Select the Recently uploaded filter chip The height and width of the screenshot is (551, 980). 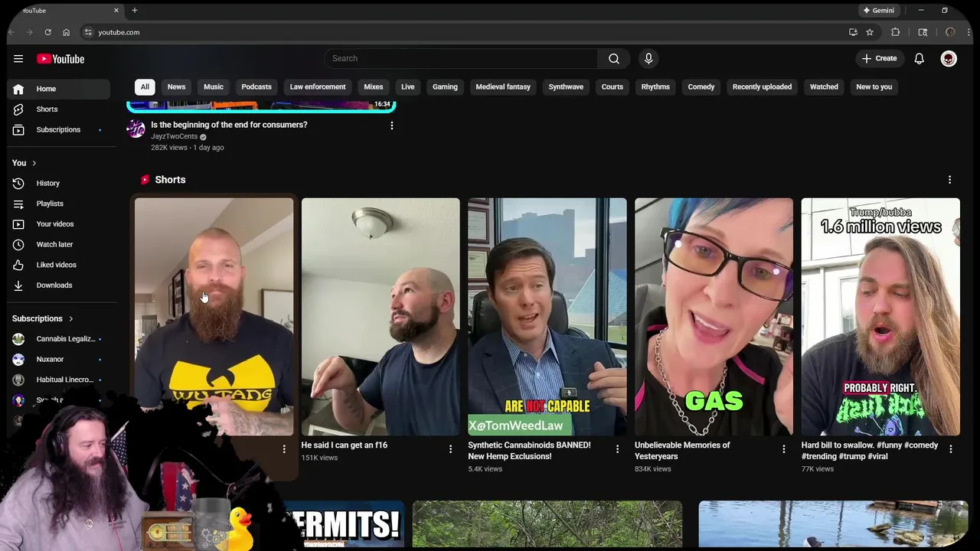(x=762, y=87)
